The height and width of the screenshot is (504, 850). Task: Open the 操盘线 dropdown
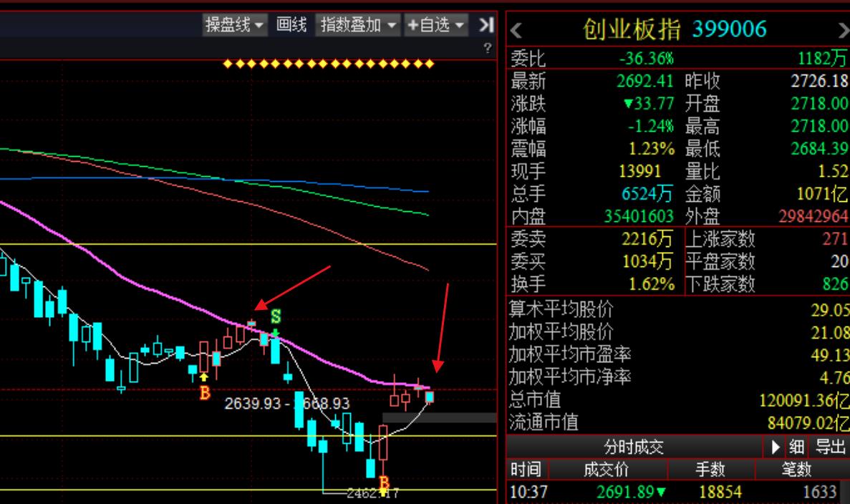[x=231, y=24]
